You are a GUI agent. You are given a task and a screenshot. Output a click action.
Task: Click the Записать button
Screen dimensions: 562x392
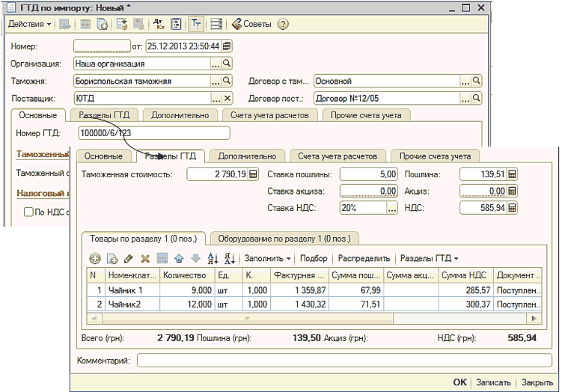493,382
